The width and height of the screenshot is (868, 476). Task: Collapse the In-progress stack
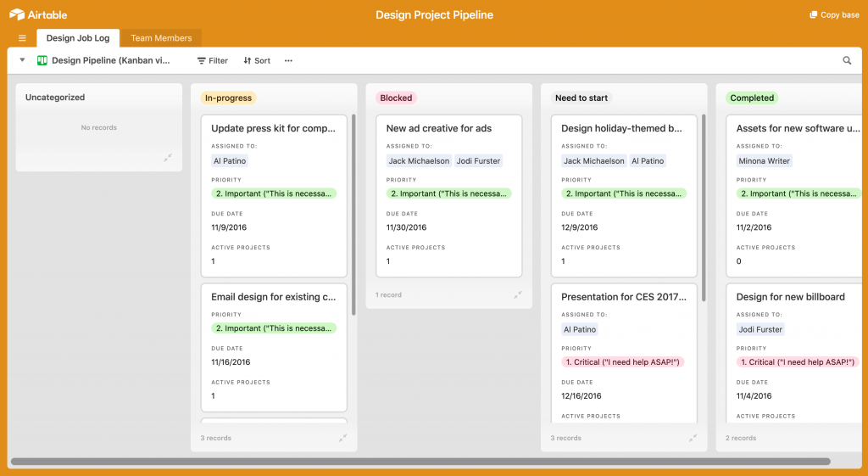click(x=342, y=438)
